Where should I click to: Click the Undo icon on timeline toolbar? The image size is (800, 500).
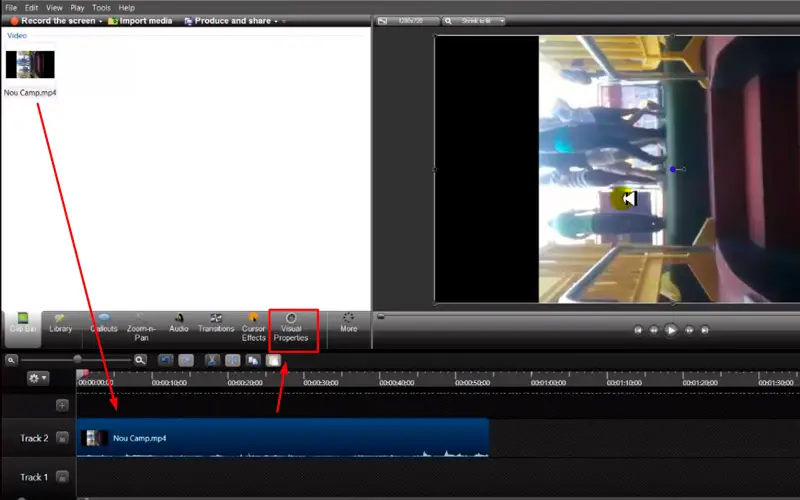pos(166,360)
